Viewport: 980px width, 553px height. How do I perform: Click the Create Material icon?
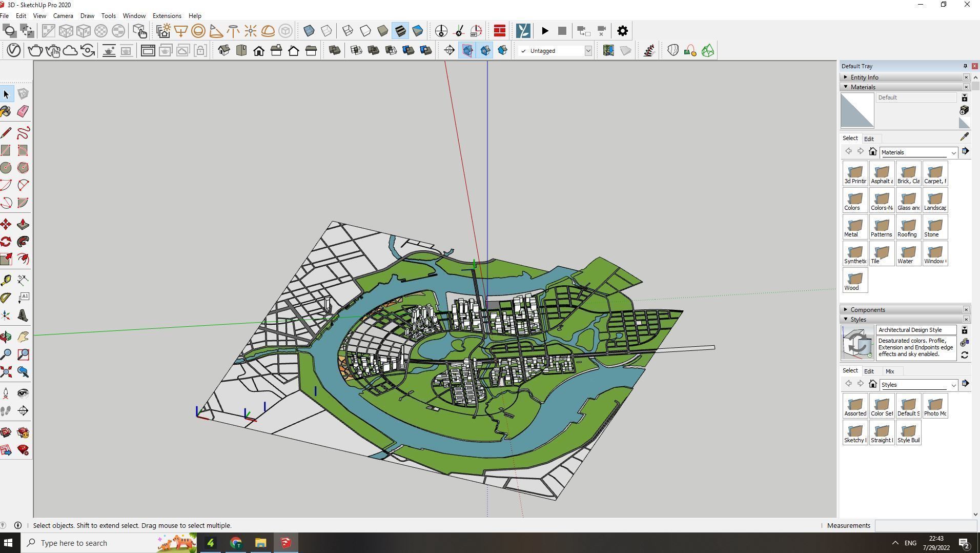click(x=964, y=110)
